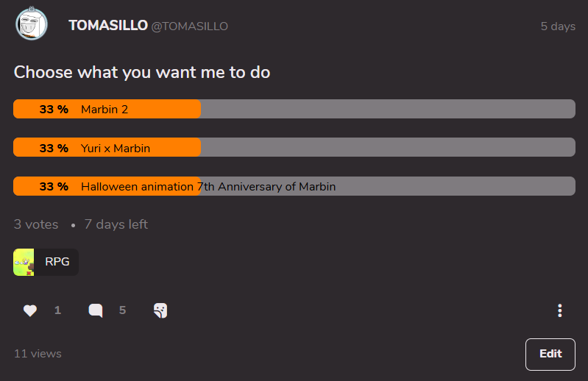Click the 3 votes counter
Screen dimensions: 588x381
36,224
